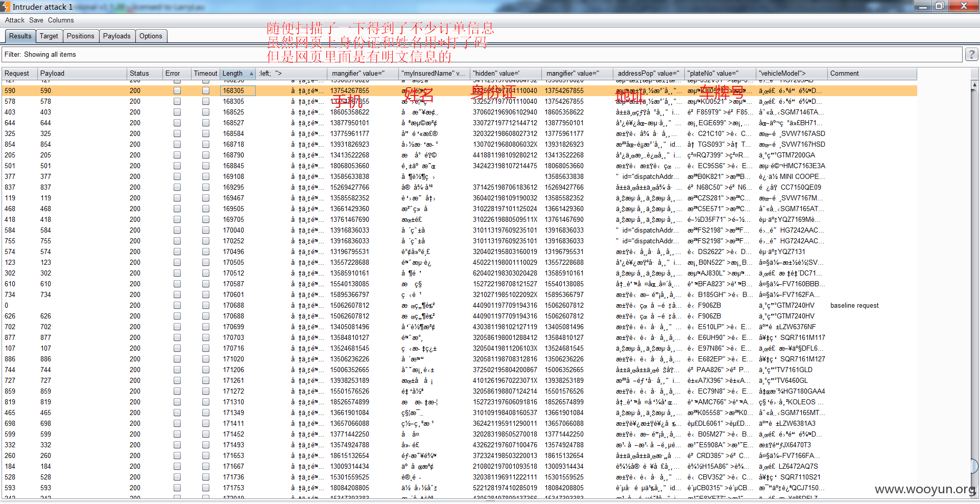Screen dimensions: 980x504
Task: Click ID value 372324198503220013
Action: pos(505,455)
